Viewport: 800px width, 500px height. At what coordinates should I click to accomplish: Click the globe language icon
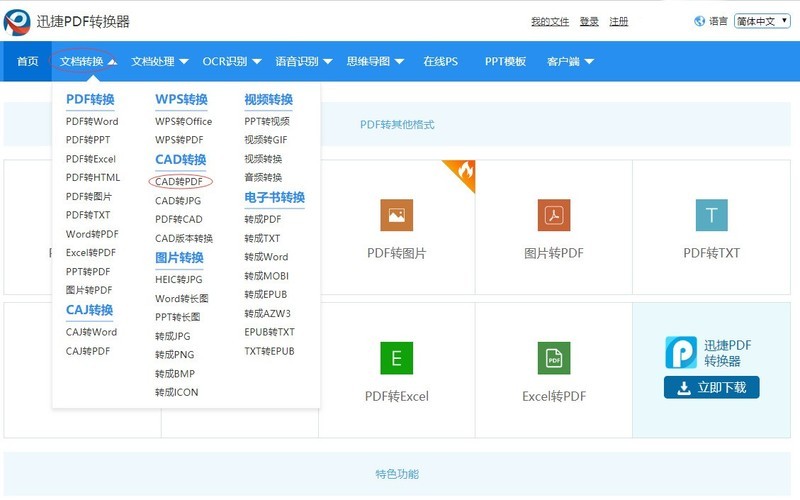click(x=699, y=21)
